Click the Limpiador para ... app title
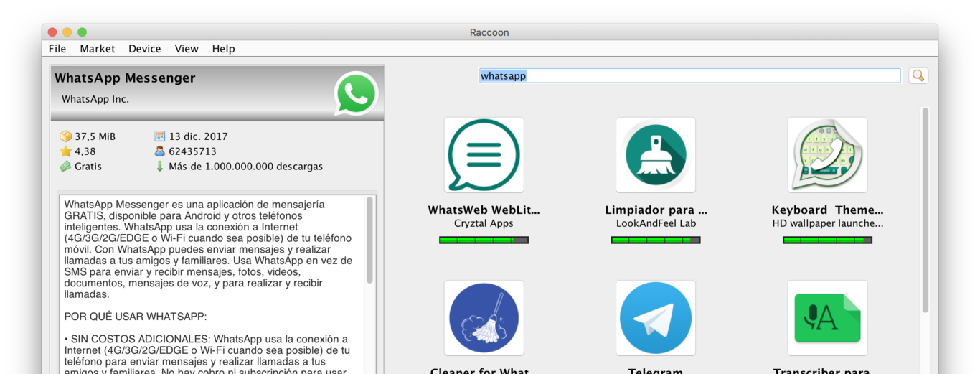The image size is (980, 374). click(656, 210)
